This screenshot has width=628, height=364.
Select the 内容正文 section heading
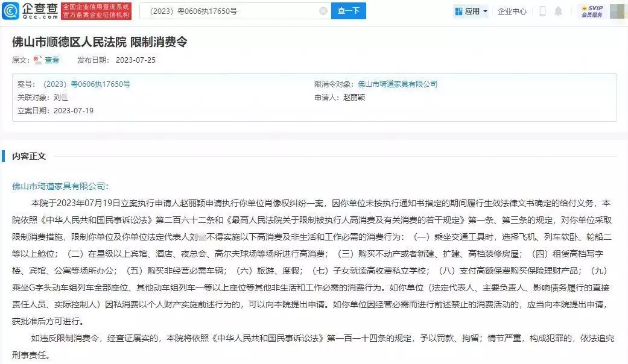tap(29, 156)
